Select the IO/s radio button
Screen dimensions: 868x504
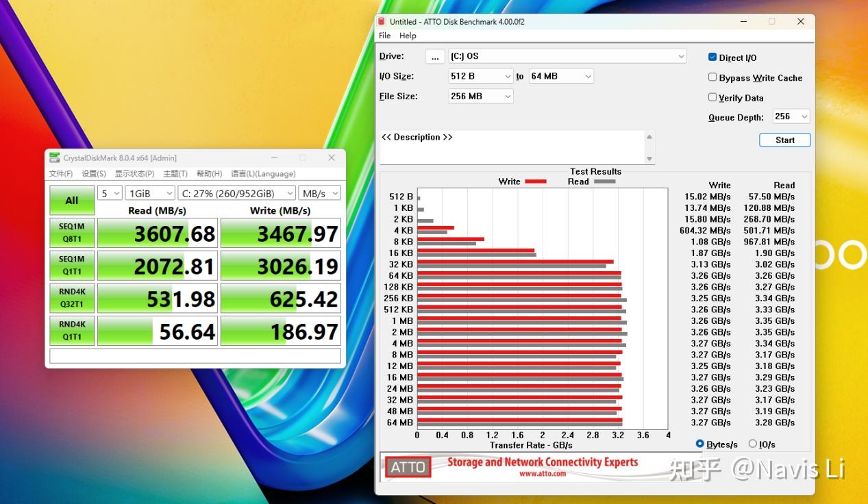point(753,444)
